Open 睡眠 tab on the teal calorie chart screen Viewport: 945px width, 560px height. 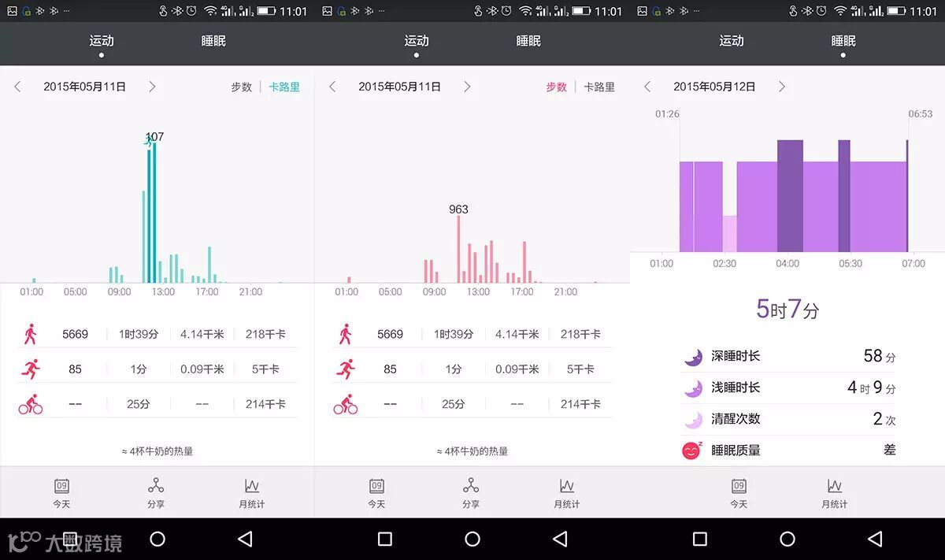[213, 41]
